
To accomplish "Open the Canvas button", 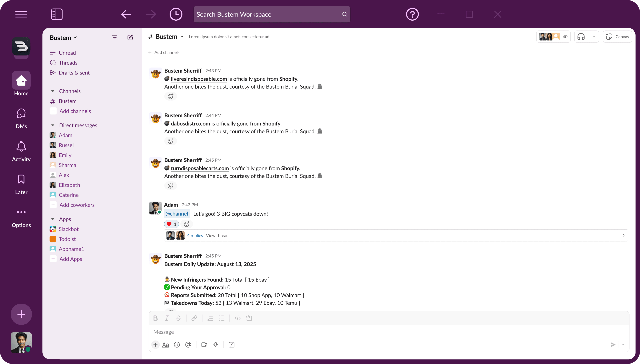I will [x=617, y=37].
